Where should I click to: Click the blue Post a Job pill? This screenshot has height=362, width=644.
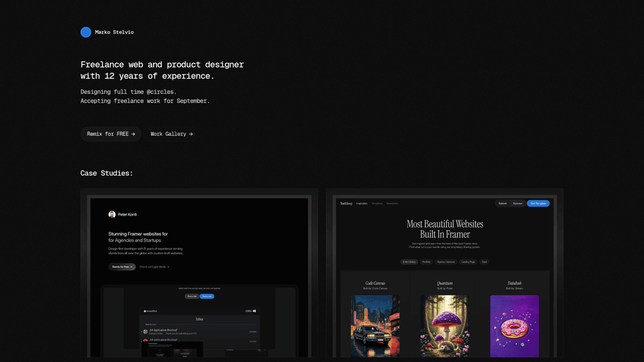click(207, 296)
